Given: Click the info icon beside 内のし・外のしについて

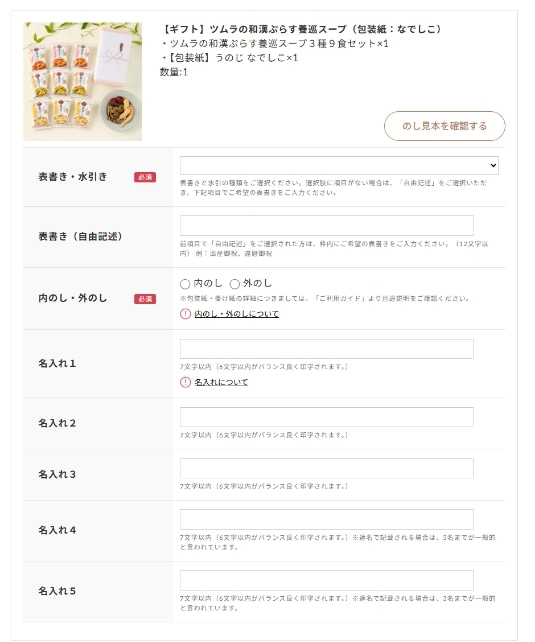Looking at the screenshot, I should pyautogui.click(x=185, y=314).
